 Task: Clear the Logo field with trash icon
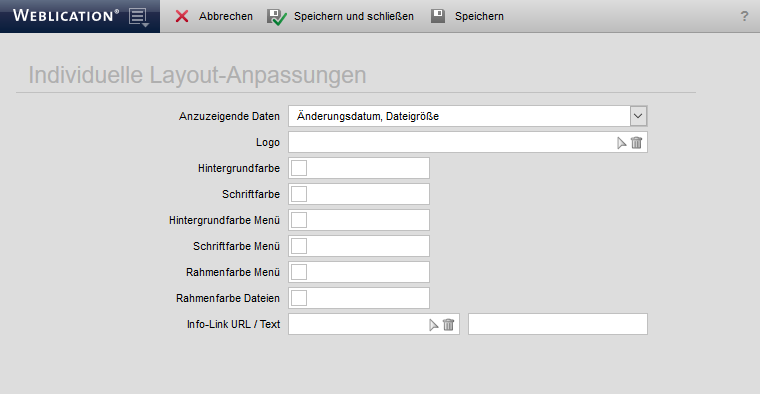pos(636,142)
